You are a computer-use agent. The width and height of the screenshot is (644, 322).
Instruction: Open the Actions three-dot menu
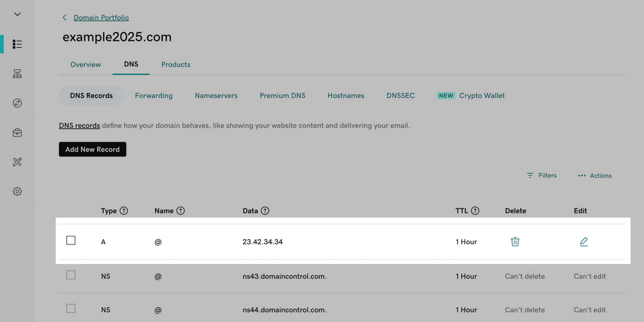point(595,175)
